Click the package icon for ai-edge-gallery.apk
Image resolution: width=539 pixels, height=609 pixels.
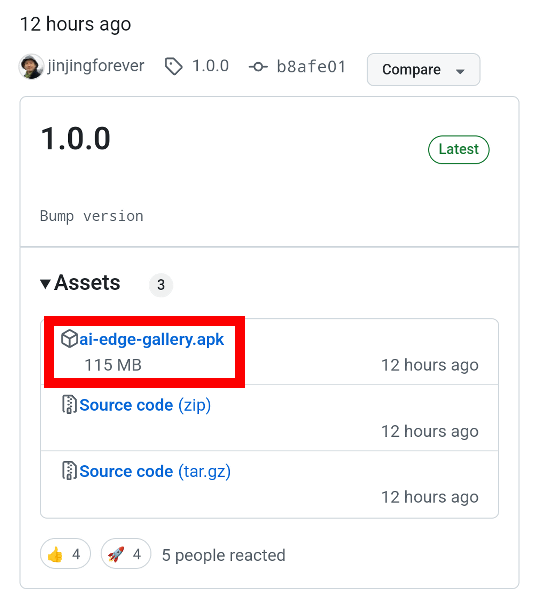70,339
